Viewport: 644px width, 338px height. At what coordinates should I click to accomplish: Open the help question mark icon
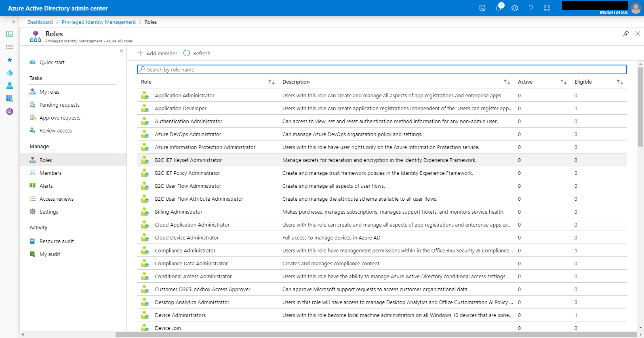point(531,8)
